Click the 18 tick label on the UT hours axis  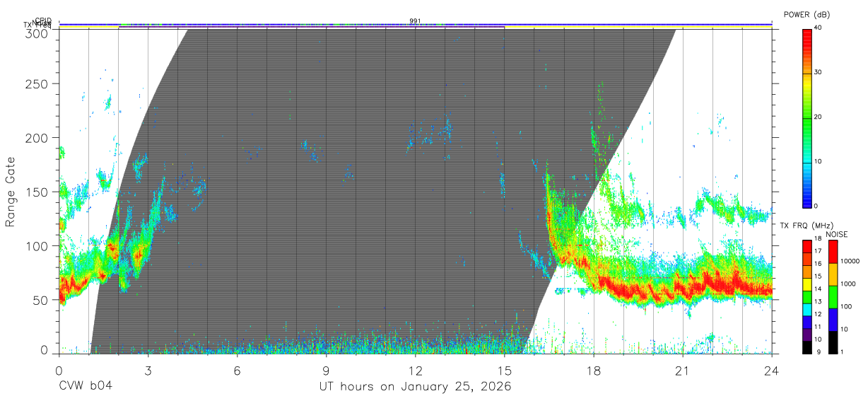pos(594,370)
